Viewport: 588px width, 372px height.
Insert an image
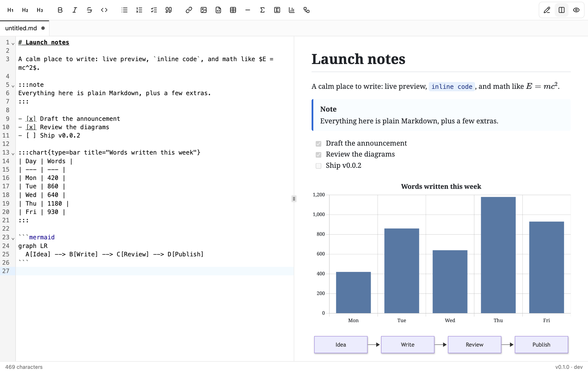pos(203,10)
